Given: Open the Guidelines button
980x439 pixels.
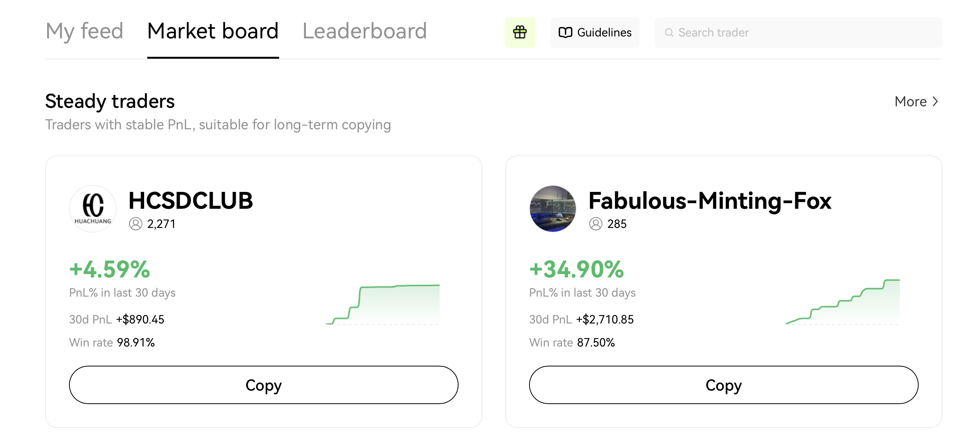Looking at the screenshot, I should (595, 33).
